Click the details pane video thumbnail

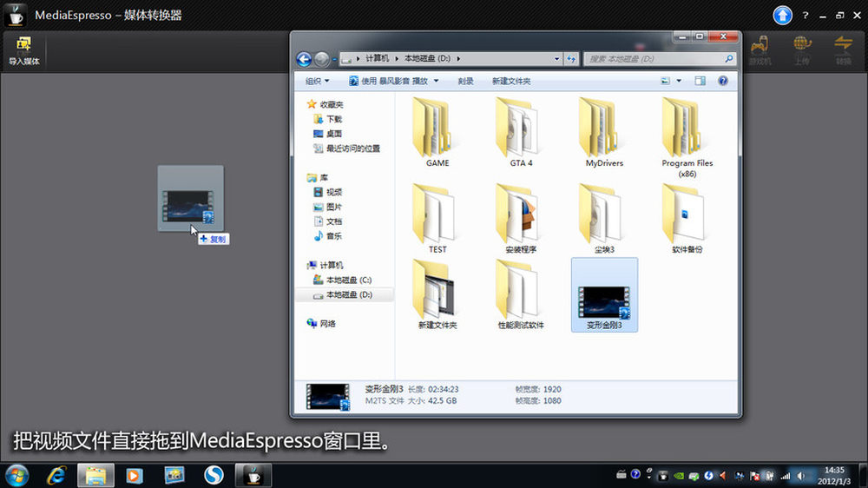click(328, 397)
